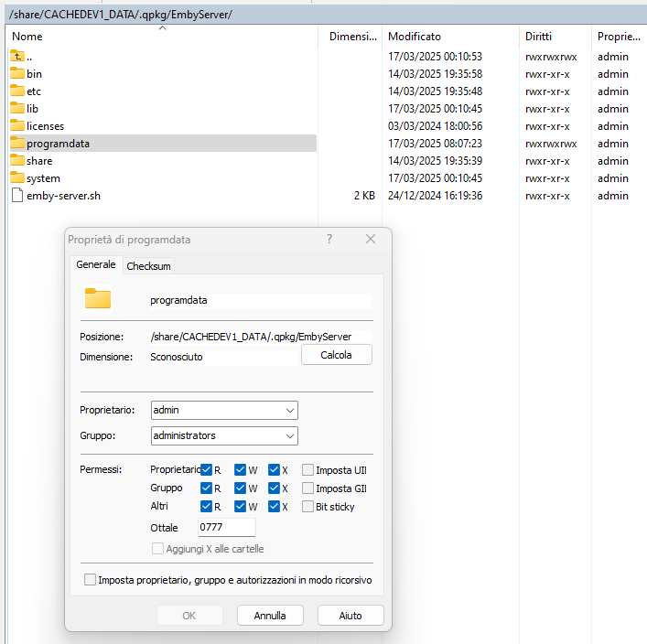Image resolution: width=647 pixels, height=644 pixels.
Task: Click the question mark help icon in dialog title
Action: click(329, 239)
